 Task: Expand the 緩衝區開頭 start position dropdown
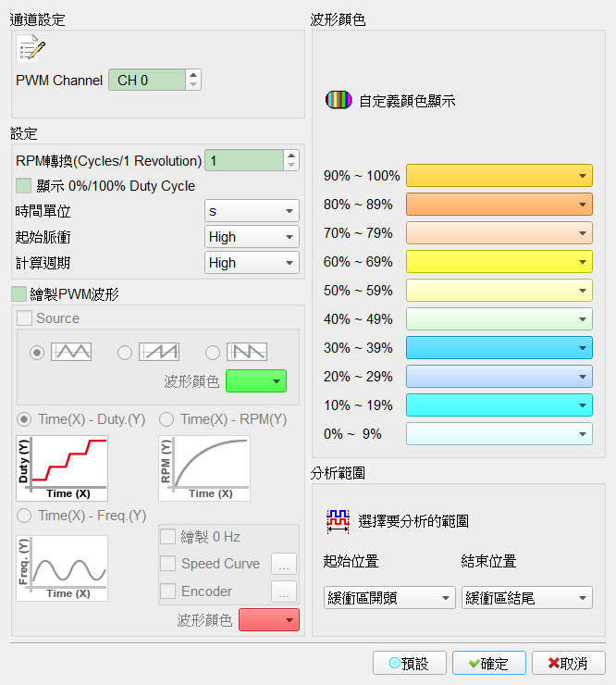[x=389, y=598]
